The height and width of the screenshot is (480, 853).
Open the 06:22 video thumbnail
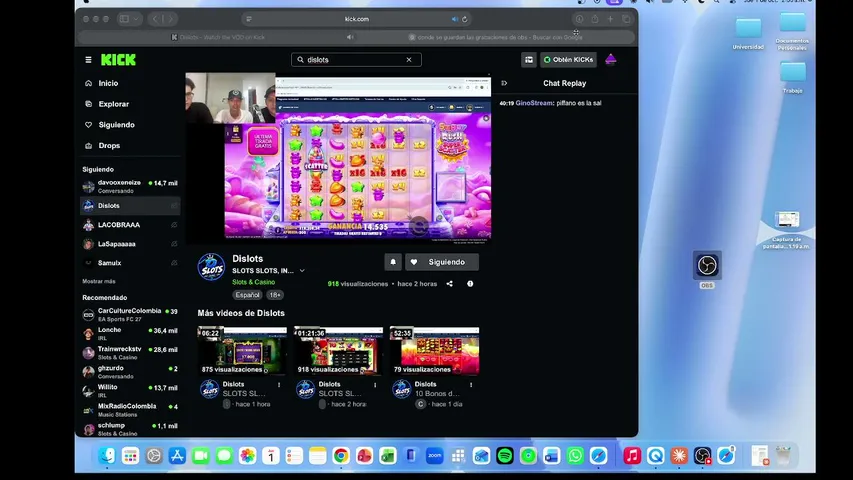pos(242,351)
